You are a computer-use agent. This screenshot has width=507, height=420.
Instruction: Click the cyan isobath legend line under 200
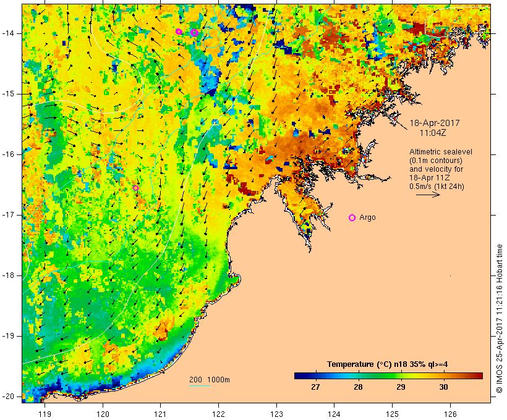click(x=200, y=386)
